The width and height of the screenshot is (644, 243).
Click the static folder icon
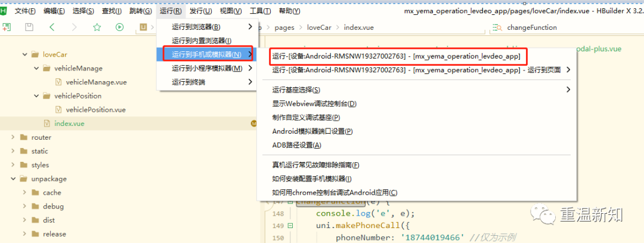[24, 151]
